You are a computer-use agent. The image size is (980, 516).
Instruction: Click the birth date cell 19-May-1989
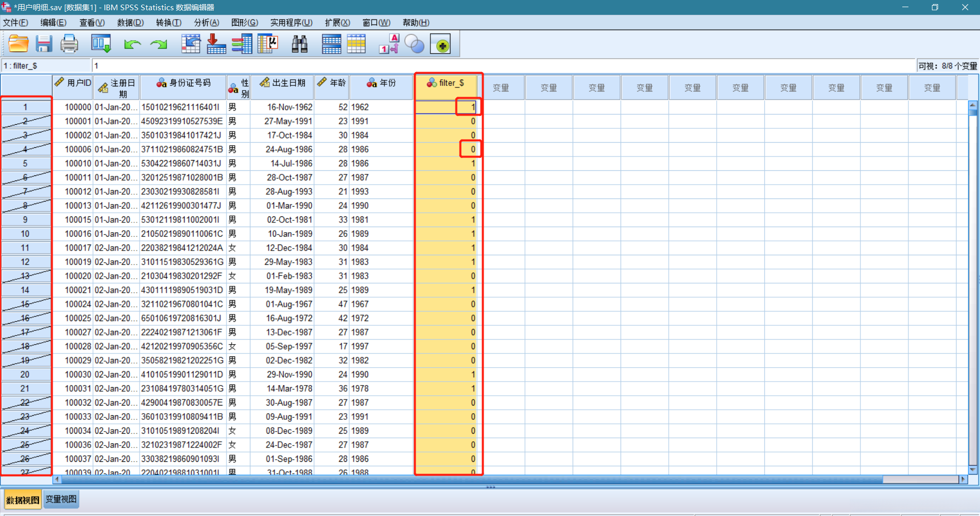coord(283,290)
